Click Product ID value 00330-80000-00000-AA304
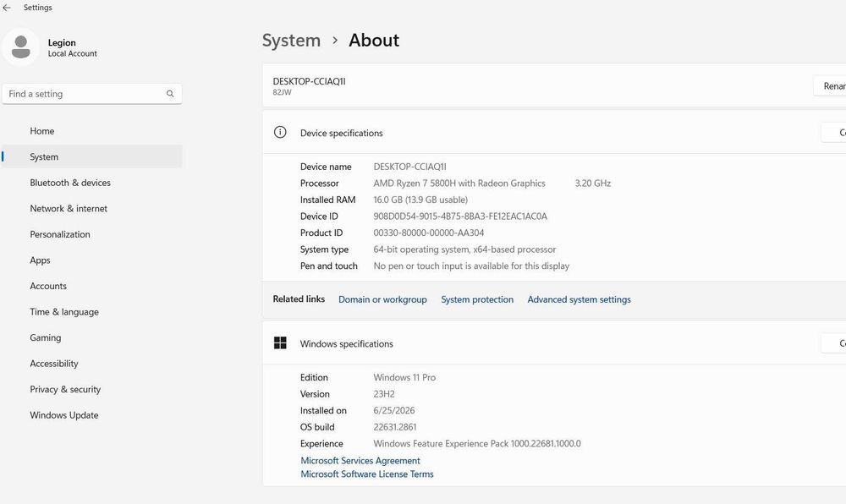The height and width of the screenshot is (504, 846). tap(428, 233)
